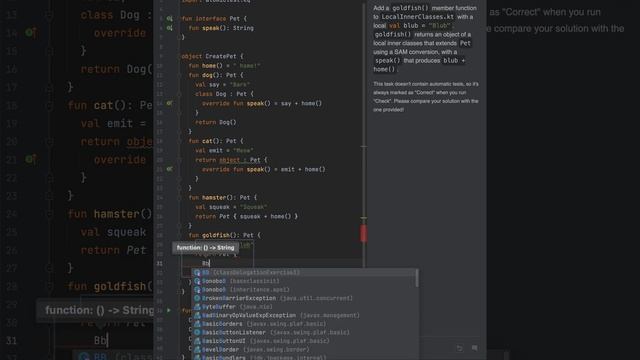Choose the 'Bonobo (inheritance.ape1)' completion item
Screen dimensions: 640x360
point(304,289)
